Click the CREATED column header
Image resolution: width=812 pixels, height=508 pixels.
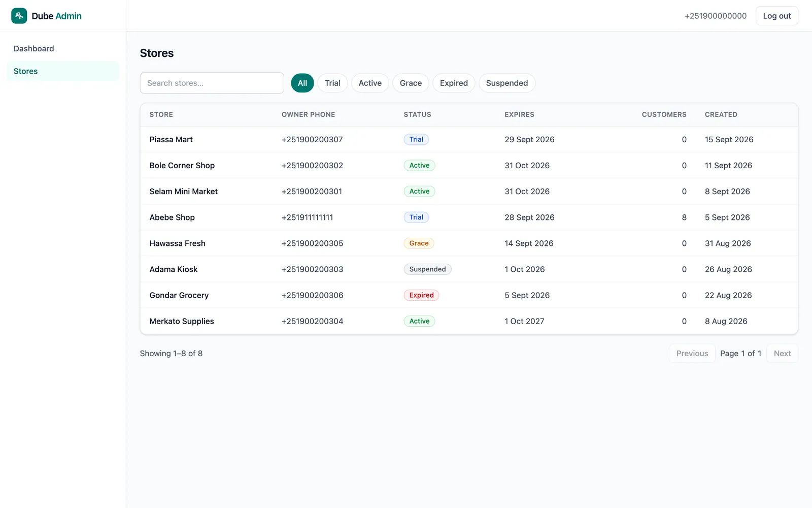pyautogui.click(x=721, y=114)
